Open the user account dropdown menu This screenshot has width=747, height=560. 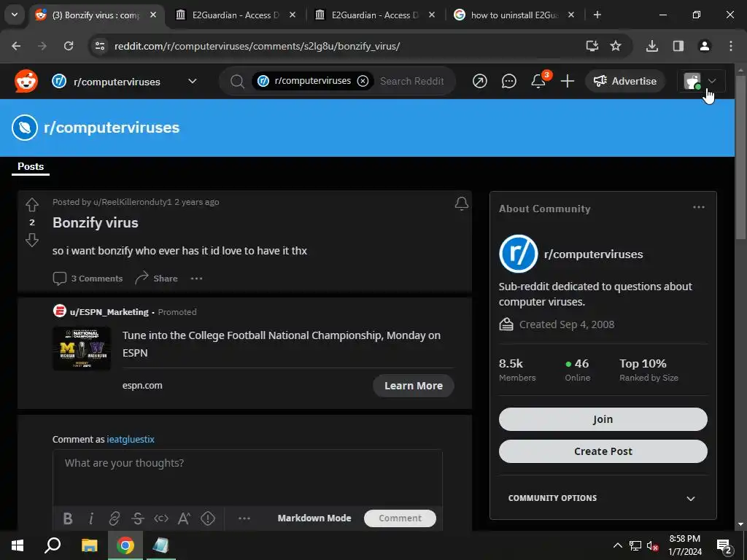point(701,81)
